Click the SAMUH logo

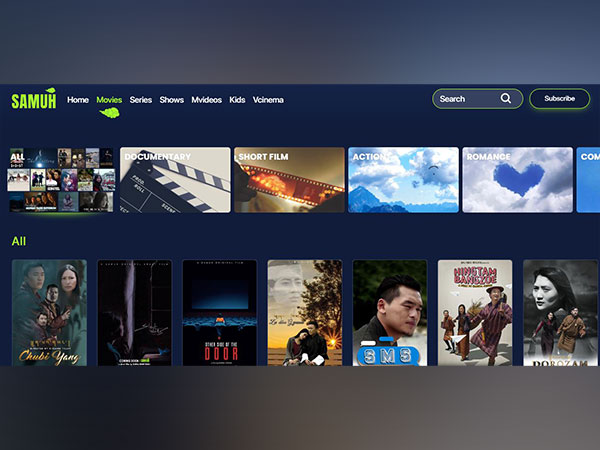pyautogui.click(x=34, y=99)
